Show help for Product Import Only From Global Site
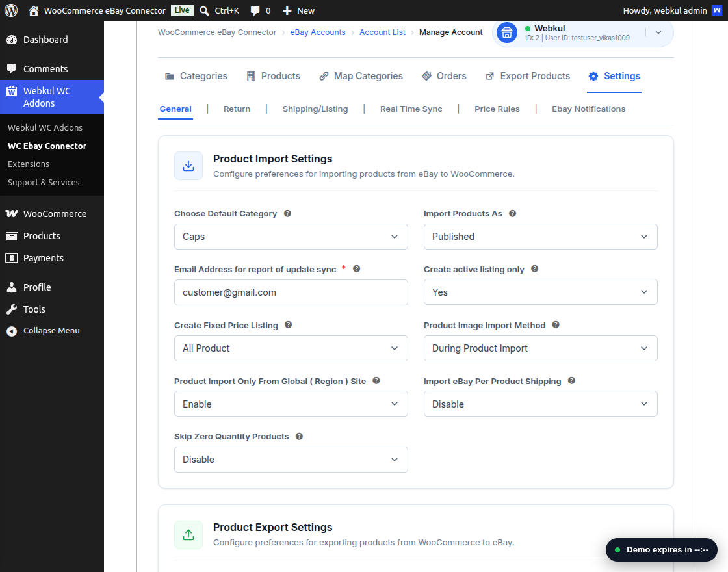 click(x=376, y=381)
